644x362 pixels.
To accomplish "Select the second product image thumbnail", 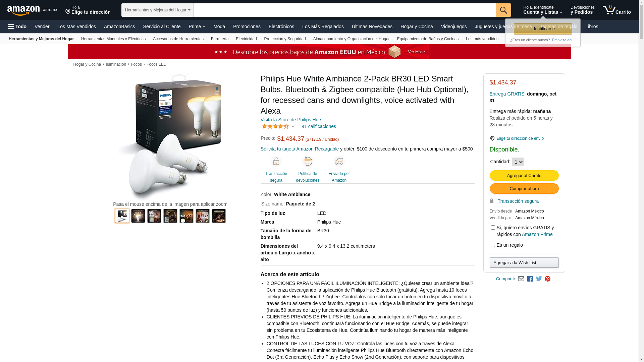I will [x=138, y=216].
